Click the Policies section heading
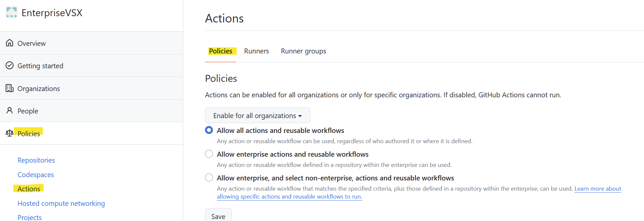 tap(221, 79)
